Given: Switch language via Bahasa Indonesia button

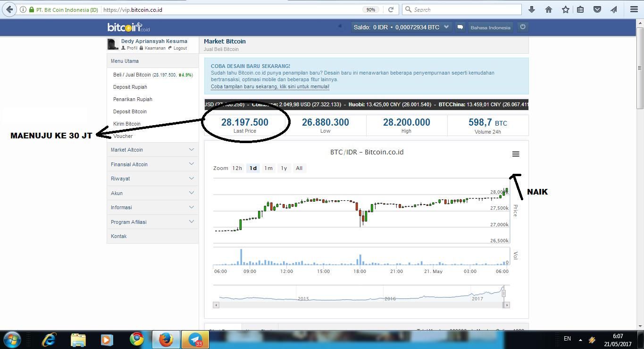Looking at the screenshot, I should click(490, 27).
